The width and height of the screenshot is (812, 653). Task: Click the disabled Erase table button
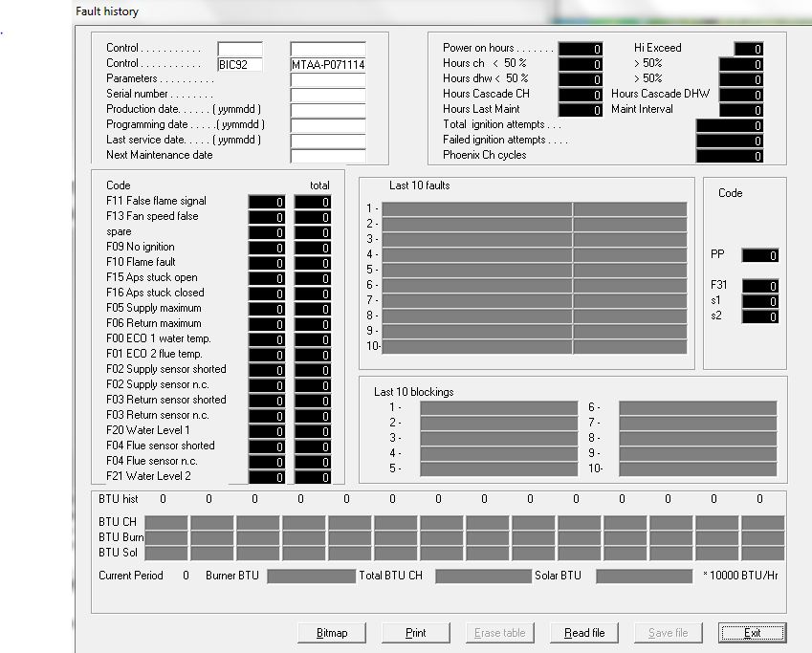coord(499,632)
